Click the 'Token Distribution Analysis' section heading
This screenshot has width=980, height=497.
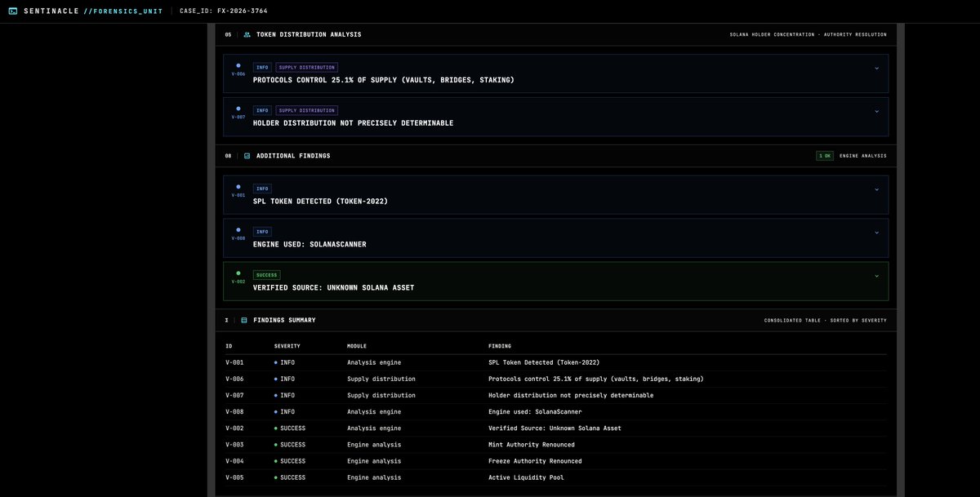(309, 34)
